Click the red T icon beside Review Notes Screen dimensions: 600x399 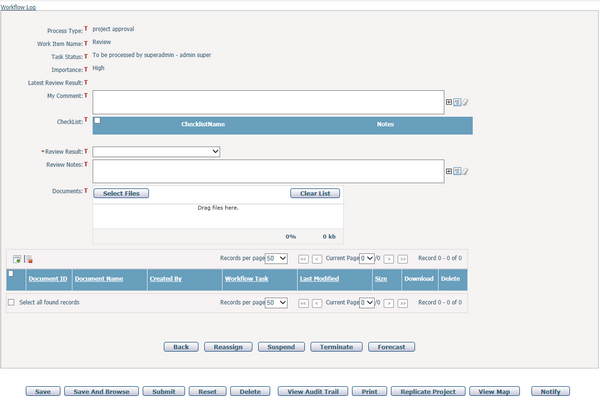(x=86, y=164)
